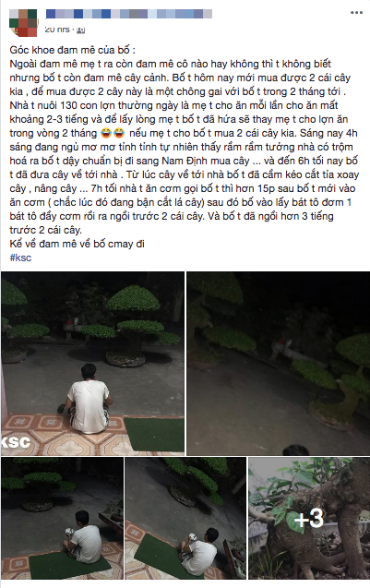The image size is (370, 588).
Task: Open photo of man sitting before bonsai
Action: (x=92, y=364)
